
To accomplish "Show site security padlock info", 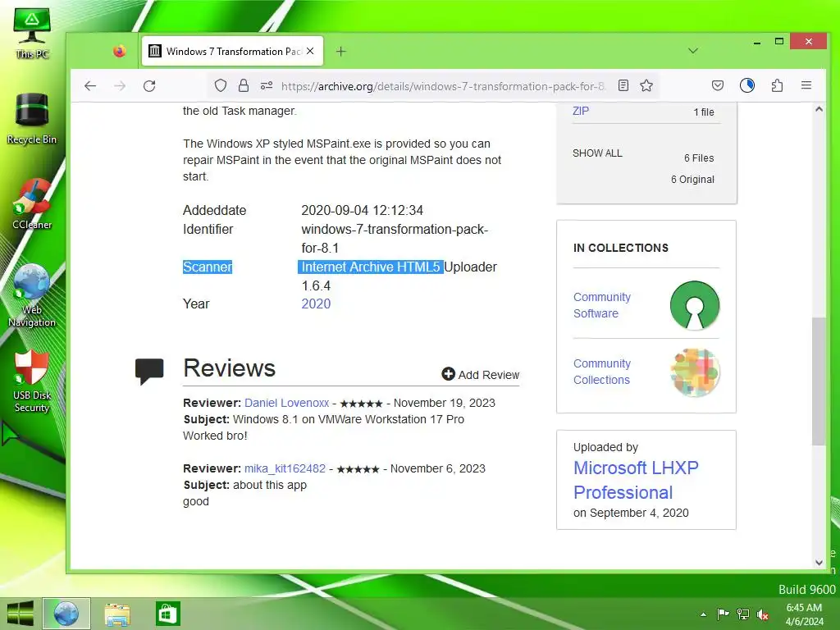I will click(244, 85).
